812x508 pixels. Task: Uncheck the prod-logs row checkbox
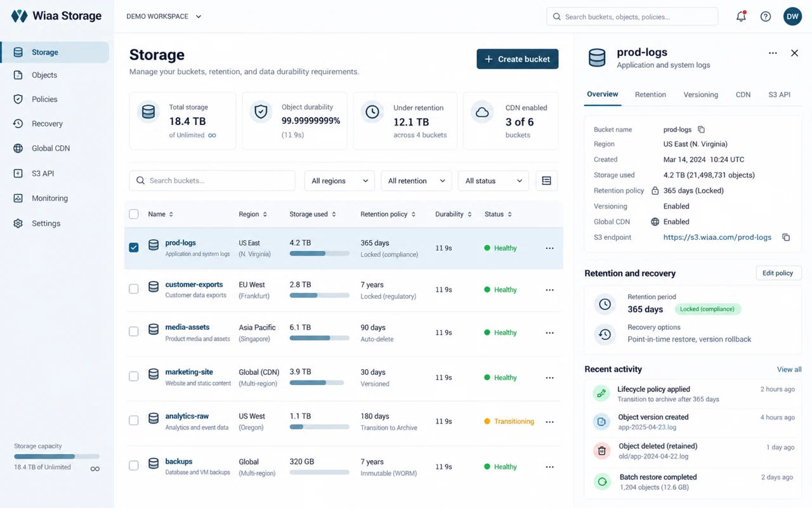point(133,247)
